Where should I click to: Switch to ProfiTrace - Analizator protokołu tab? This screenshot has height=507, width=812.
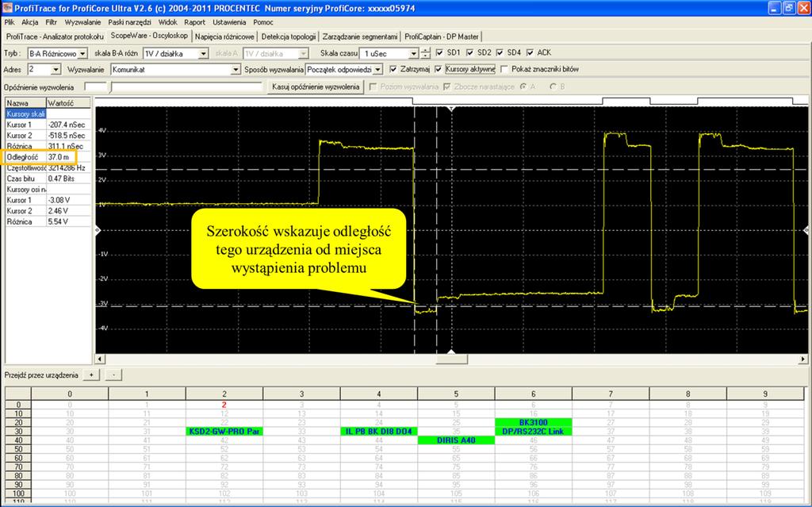click(55, 36)
